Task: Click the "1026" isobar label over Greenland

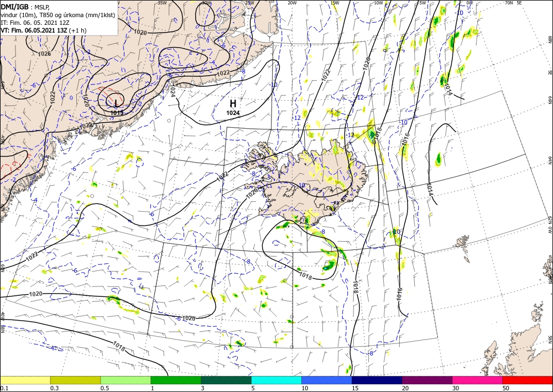Action: click(x=44, y=54)
